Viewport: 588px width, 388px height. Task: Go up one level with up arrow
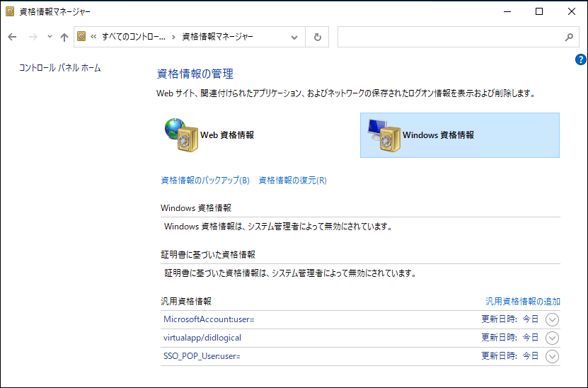coord(64,37)
